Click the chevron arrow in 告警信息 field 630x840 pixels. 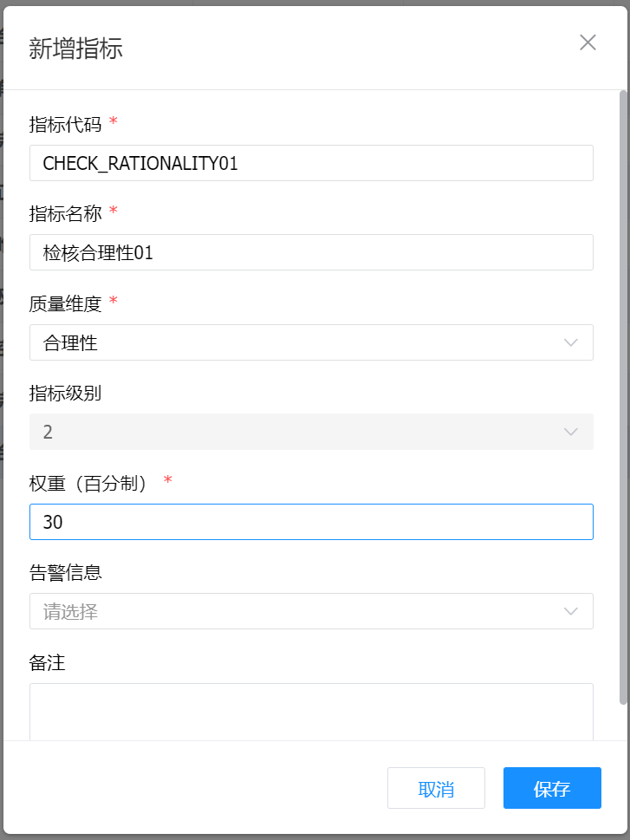(570, 611)
